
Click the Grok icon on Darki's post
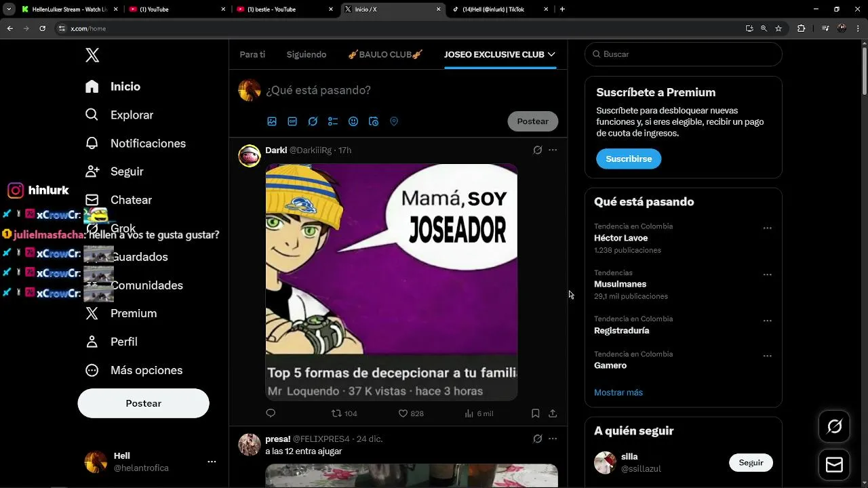[x=538, y=150]
